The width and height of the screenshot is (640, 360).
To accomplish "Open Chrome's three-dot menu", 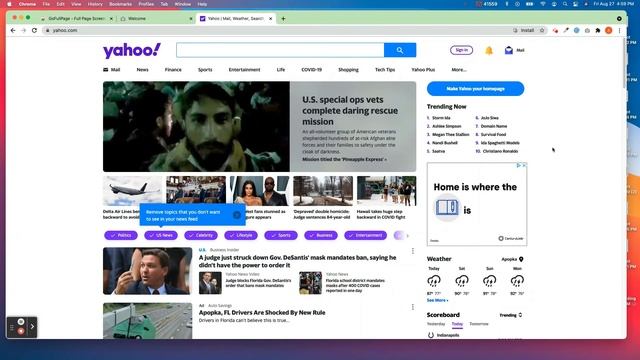I will point(619,30).
